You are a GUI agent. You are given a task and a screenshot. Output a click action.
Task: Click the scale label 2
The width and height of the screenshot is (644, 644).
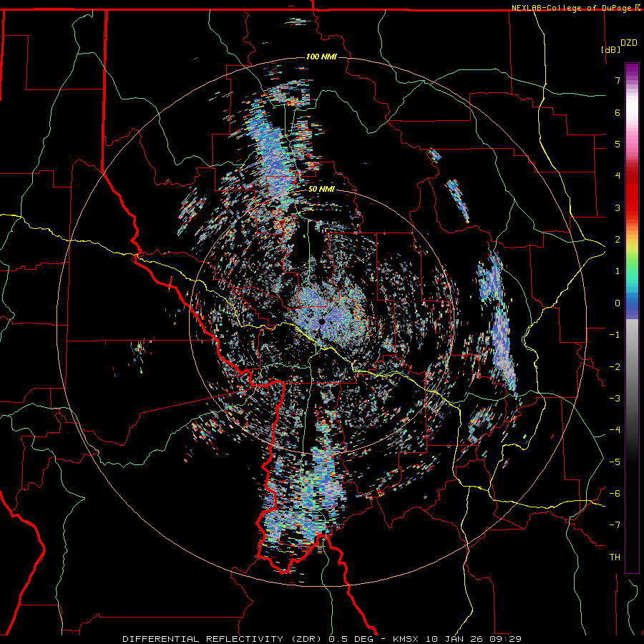(x=618, y=240)
